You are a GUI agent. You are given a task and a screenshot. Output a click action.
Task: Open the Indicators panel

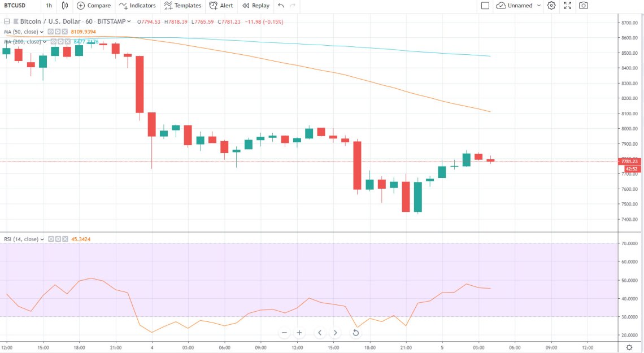pos(137,6)
